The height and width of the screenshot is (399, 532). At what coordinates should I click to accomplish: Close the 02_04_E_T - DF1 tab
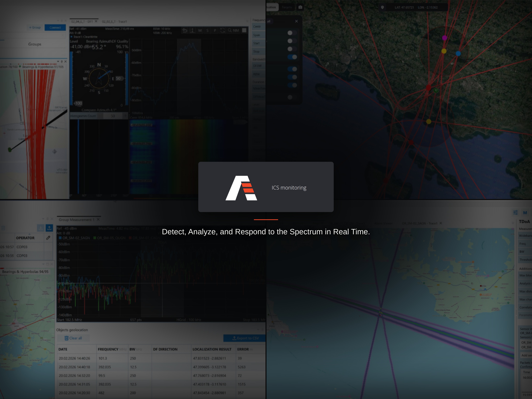coord(96,21)
